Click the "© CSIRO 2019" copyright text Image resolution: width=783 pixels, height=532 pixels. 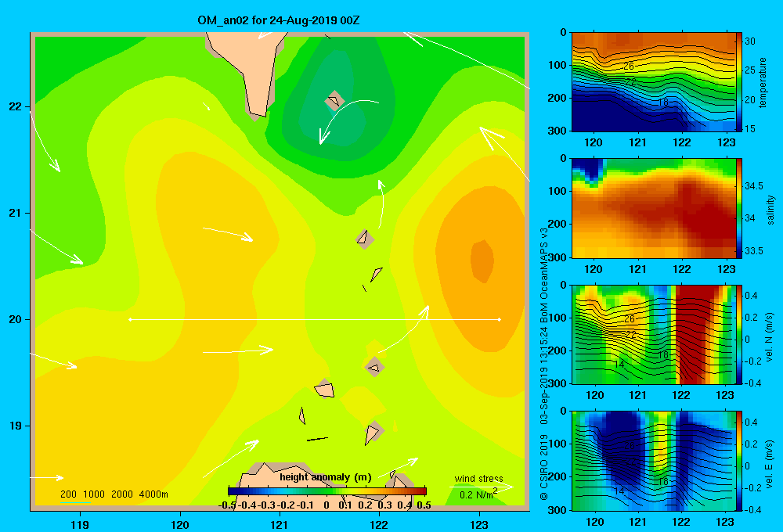(544, 467)
